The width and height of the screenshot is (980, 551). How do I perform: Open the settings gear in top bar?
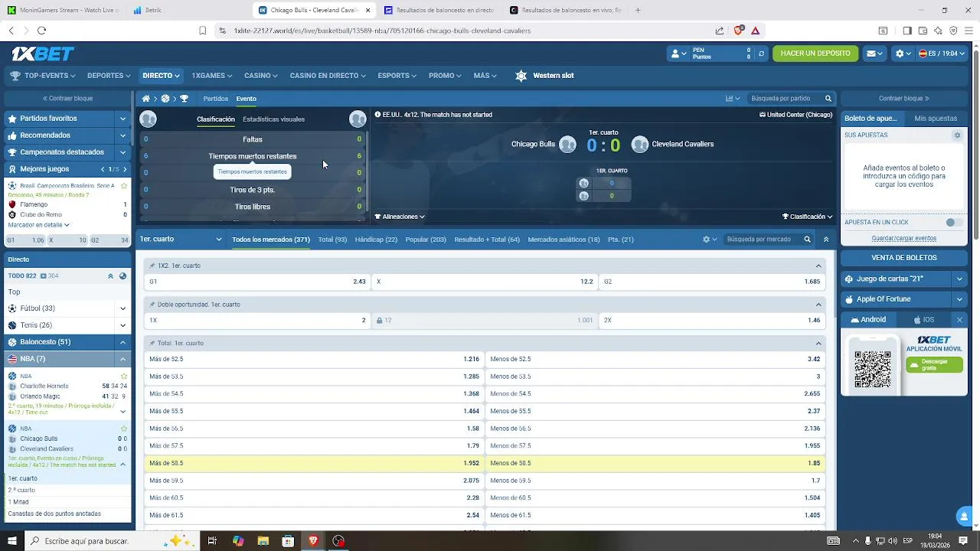pos(903,54)
